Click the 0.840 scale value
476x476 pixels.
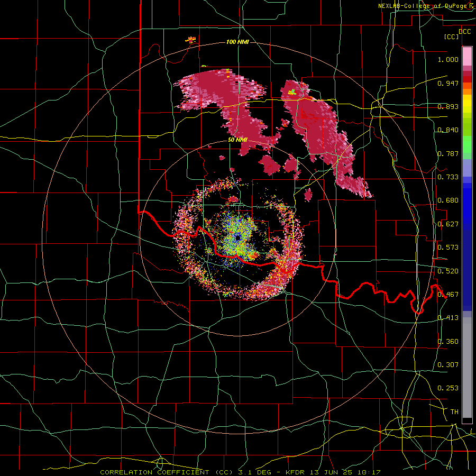[x=448, y=130]
